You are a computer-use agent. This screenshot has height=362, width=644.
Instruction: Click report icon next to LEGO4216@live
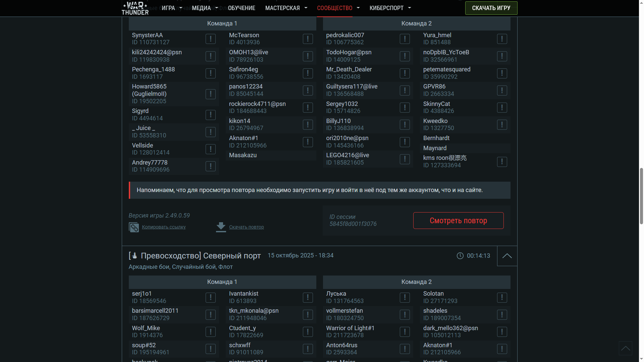[405, 159]
